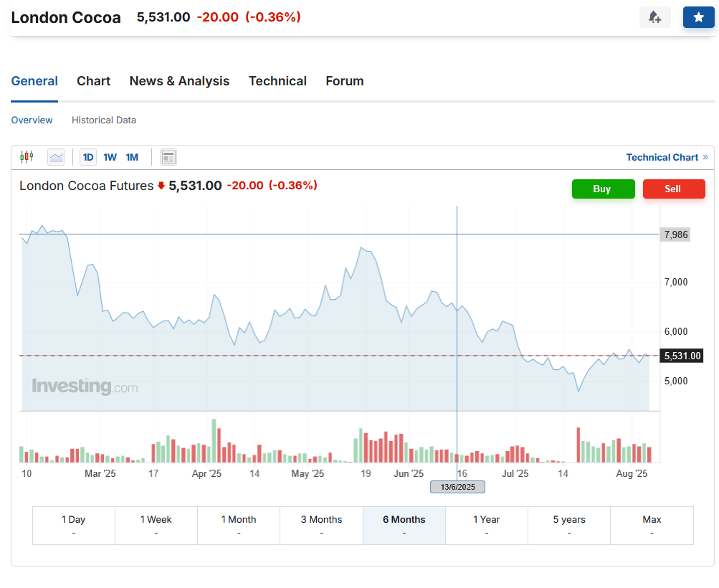Open the Technical Chart link
This screenshot has width=719, height=588.
tap(667, 157)
